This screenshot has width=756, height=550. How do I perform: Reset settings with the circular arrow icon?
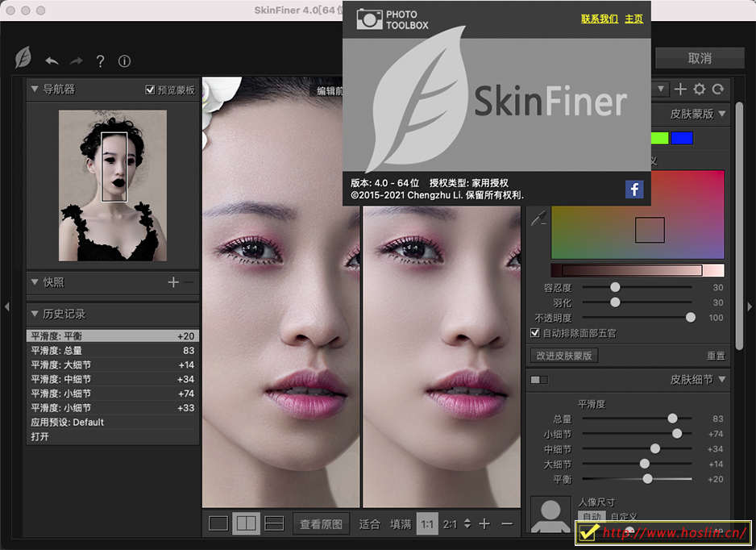pos(718,89)
